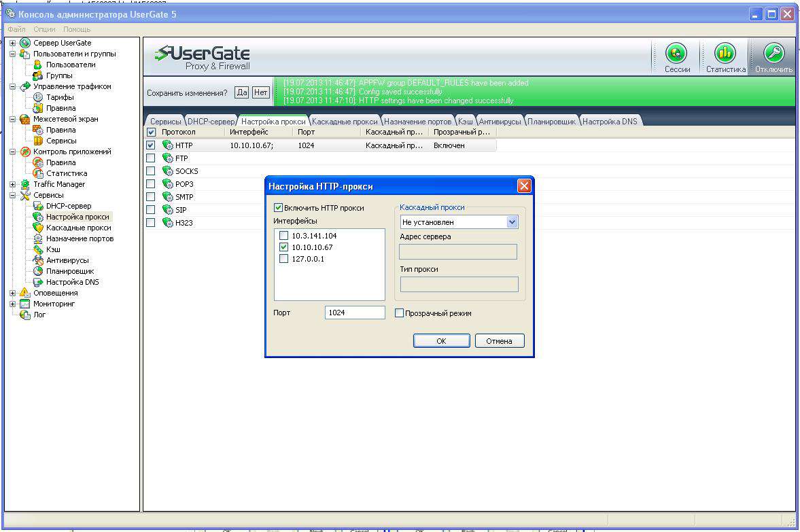800x532 pixels.
Task: Click the HTTP protocol row icon
Action: (x=167, y=145)
